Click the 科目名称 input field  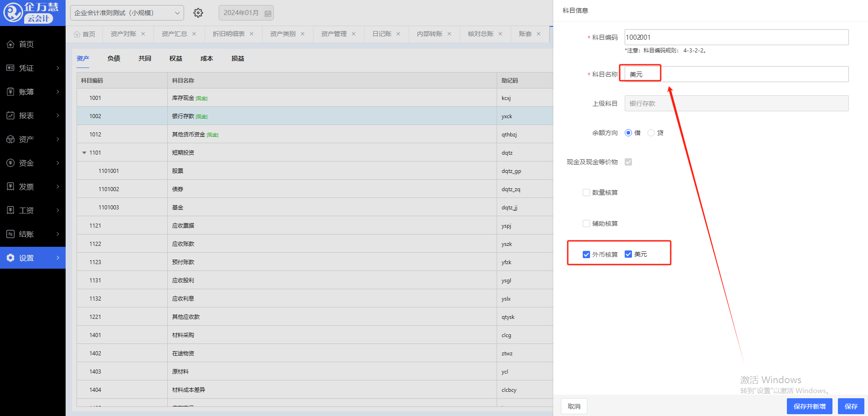coord(736,74)
